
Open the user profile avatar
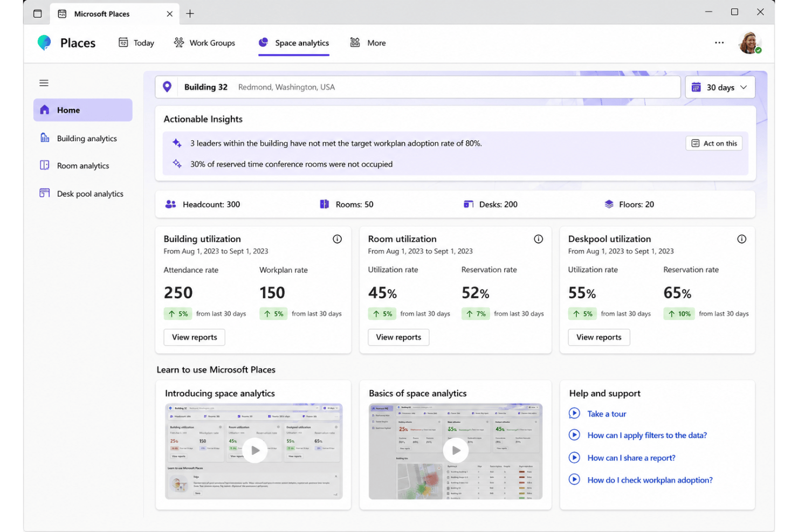(749, 43)
